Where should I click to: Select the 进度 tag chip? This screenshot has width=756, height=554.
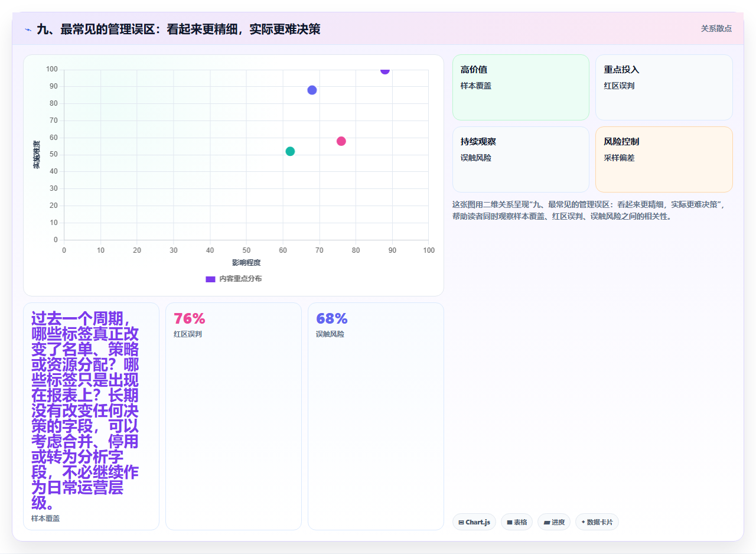pyautogui.click(x=554, y=522)
